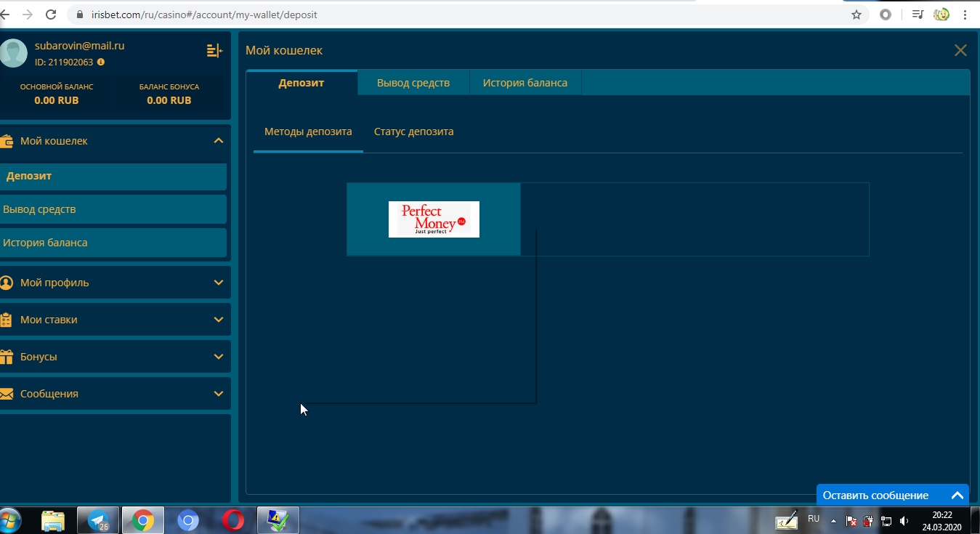Screen dimensions: 980x534
Task: Click the ID: 211902063 text
Action: click(64, 62)
